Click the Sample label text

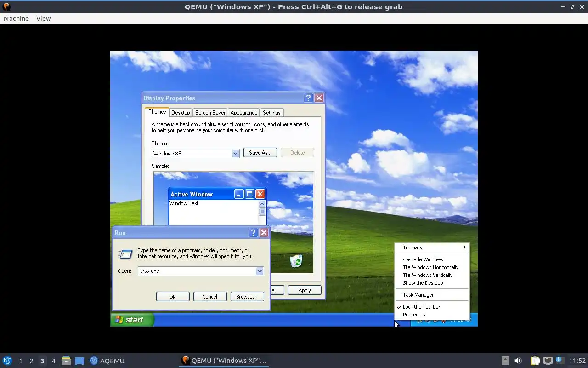coord(160,166)
